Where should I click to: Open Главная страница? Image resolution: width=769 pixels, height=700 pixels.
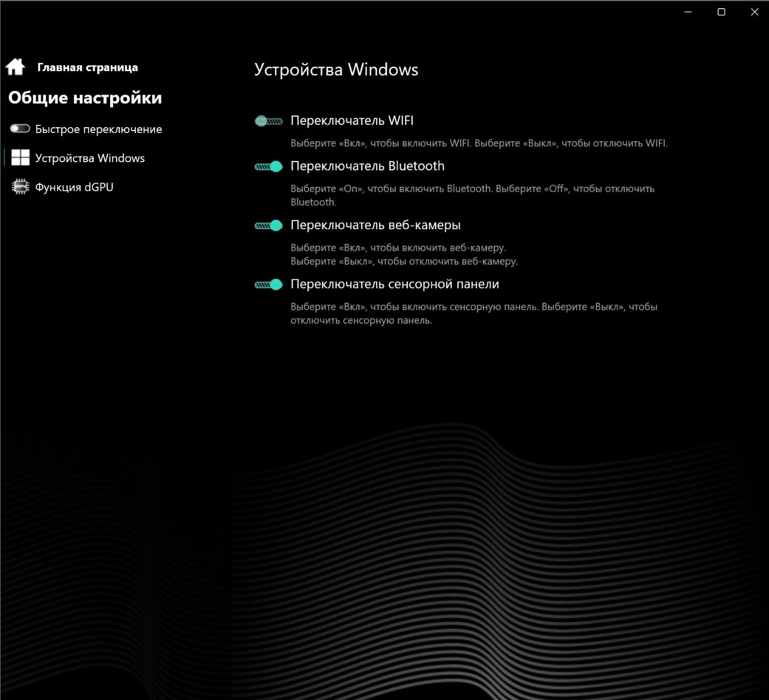point(87,67)
